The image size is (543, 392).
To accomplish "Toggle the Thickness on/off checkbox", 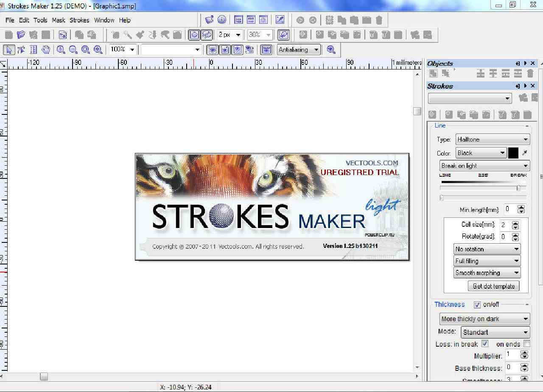I will (477, 305).
